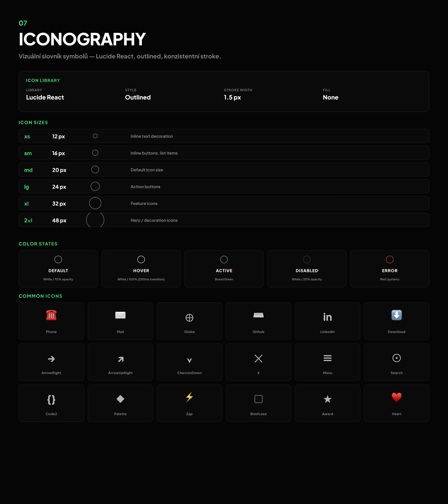Select the blue Download arrow icon
Viewport: 448px width, 504px height.
click(397, 315)
